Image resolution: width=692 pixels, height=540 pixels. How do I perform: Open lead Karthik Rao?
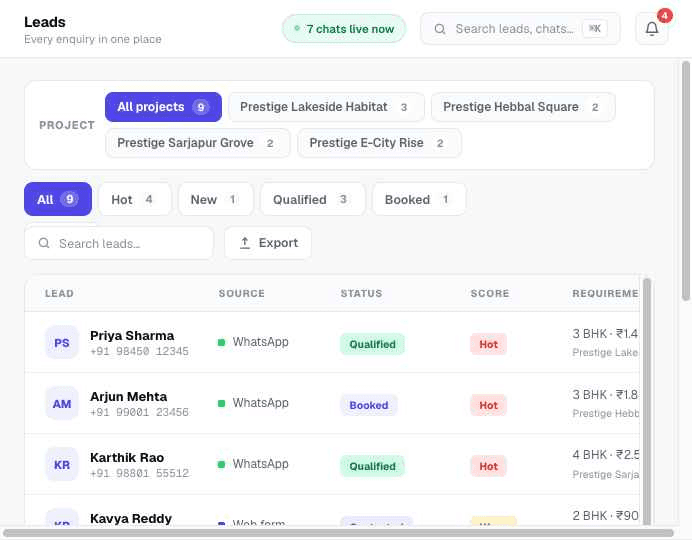coord(127,458)
